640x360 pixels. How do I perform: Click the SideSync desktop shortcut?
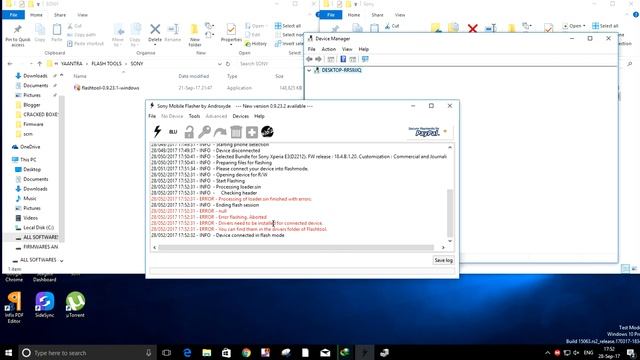point(44,305)
